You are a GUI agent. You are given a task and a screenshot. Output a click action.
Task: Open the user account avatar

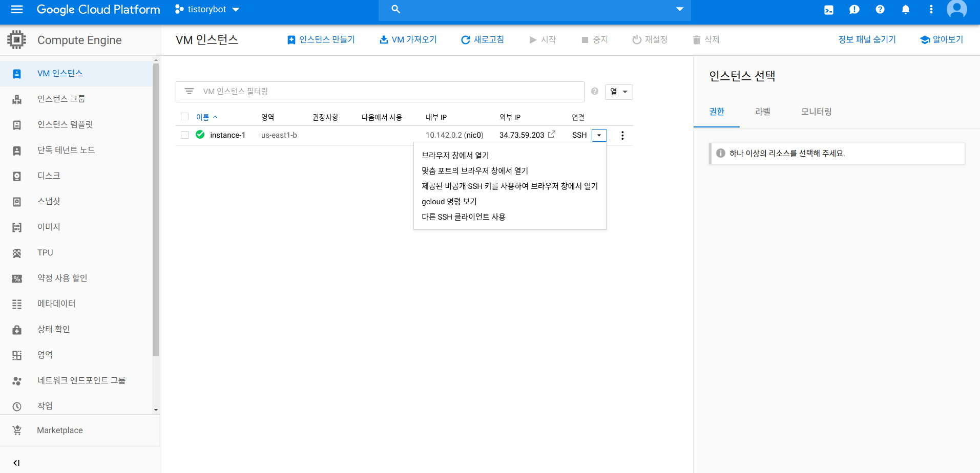point(956,9)
